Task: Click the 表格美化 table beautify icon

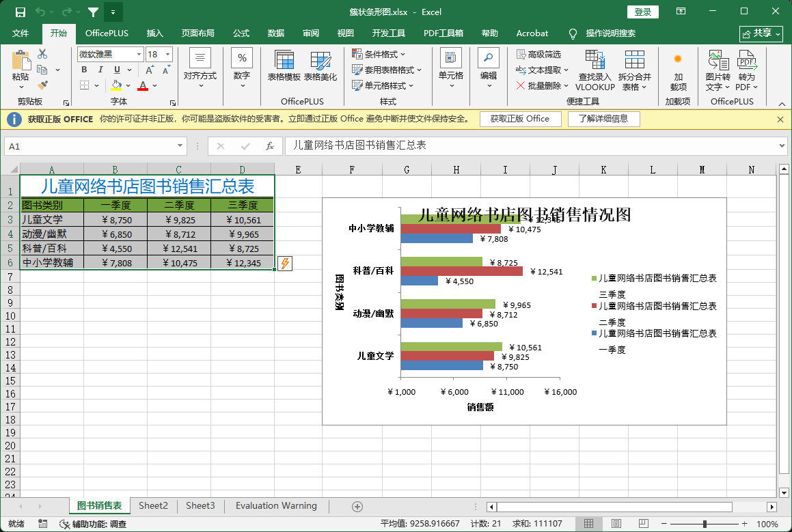Action: pos(320,66)
